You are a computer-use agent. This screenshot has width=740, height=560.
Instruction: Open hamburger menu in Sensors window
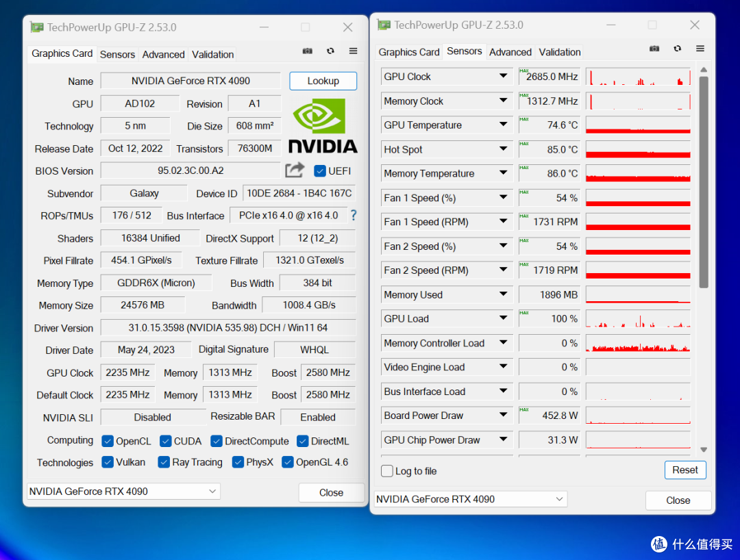pyautogui.click(x=700, y=49)
